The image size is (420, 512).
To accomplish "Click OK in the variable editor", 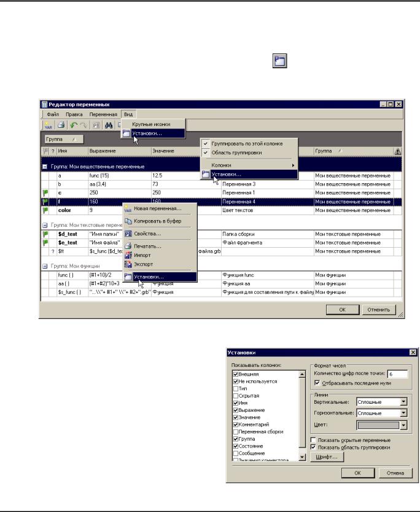I will click(x=343, y=310).
